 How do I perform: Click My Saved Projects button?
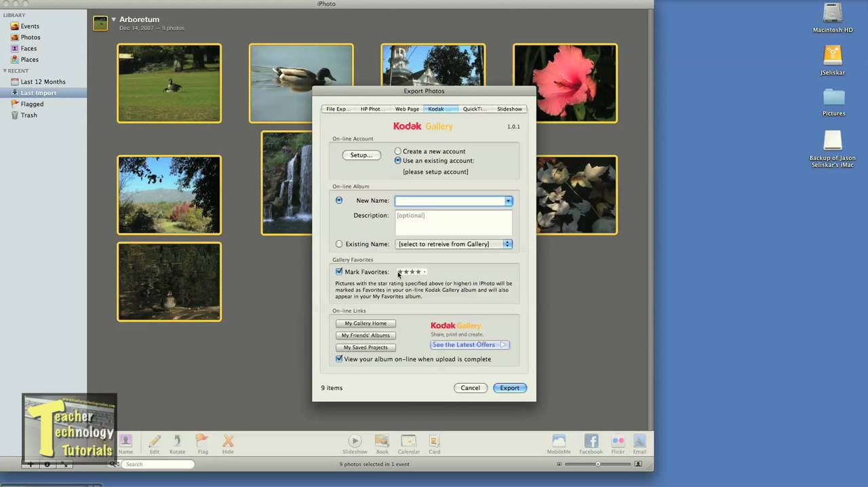coord(366,347)
